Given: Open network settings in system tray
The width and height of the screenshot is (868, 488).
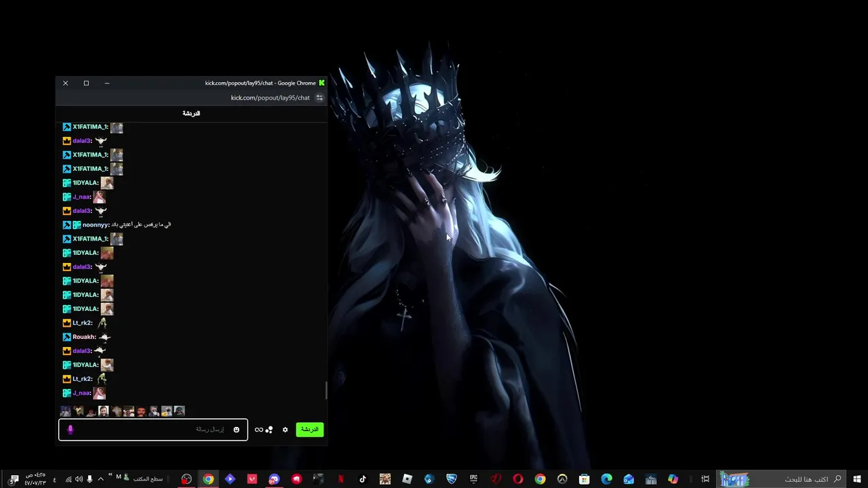Looking at the screenshot, I should tap(68, 479).
